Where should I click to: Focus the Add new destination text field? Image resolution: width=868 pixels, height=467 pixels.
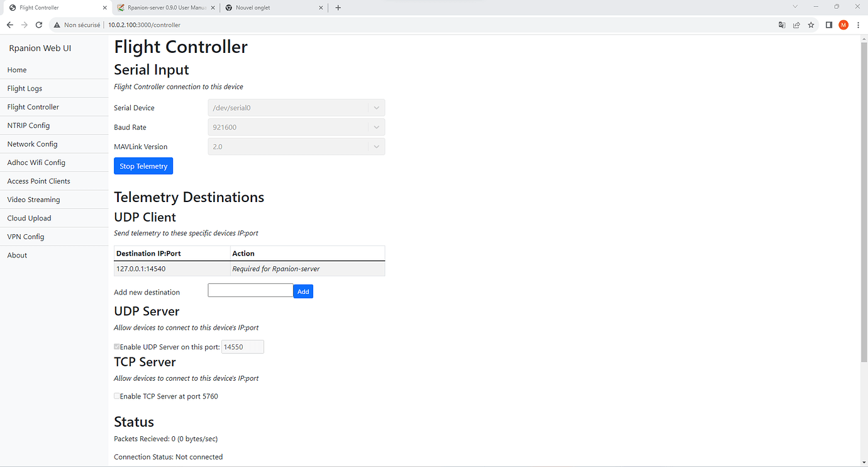250,291
